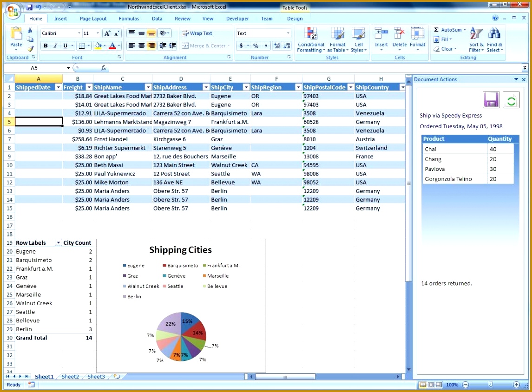The height and width of the screenshot is (392, 532).
Task: Click the Shipping Cities pie chart
Action: point(181,336)
